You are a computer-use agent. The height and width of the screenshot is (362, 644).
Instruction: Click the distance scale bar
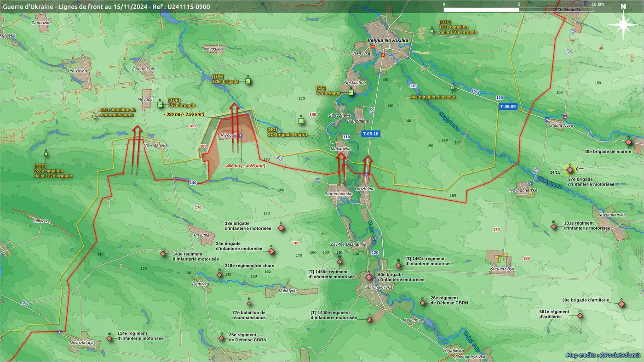(519, 10)
